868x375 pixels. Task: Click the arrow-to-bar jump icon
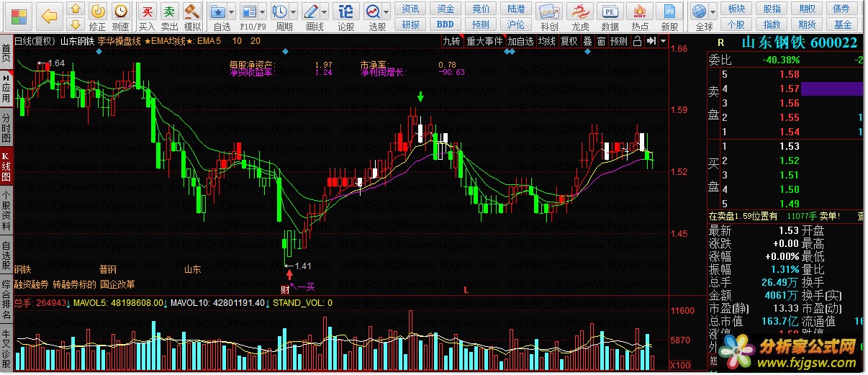(x=651, y=41)
